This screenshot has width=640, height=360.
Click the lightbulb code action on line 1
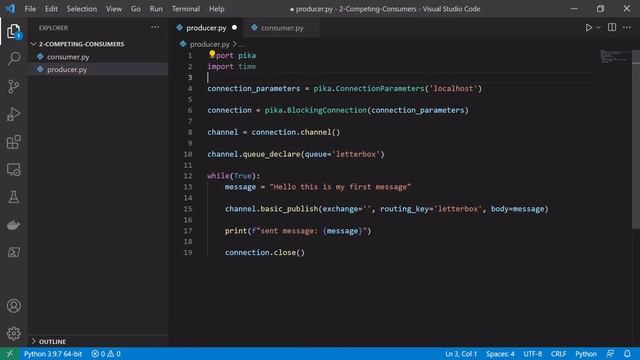(212, 54)
